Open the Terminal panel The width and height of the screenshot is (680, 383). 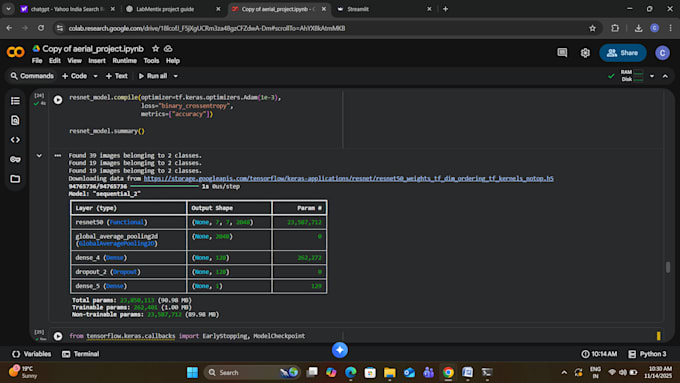tap(81, 354)
